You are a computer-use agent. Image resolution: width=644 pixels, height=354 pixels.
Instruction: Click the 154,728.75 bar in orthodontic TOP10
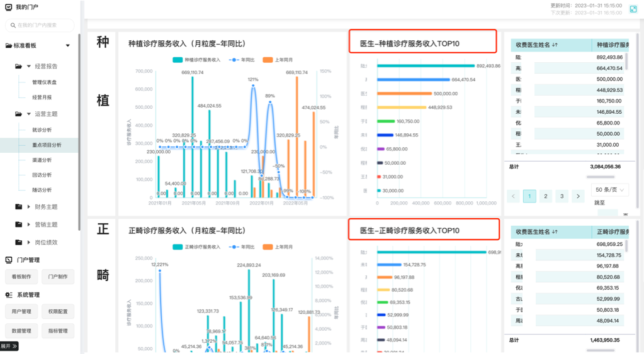[x=389, y=265]
